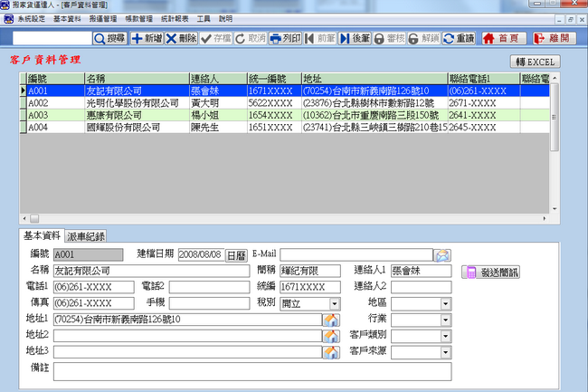588x392 pixels.
Task: Click the house icon beside 地址1
Action: [331, 320]
